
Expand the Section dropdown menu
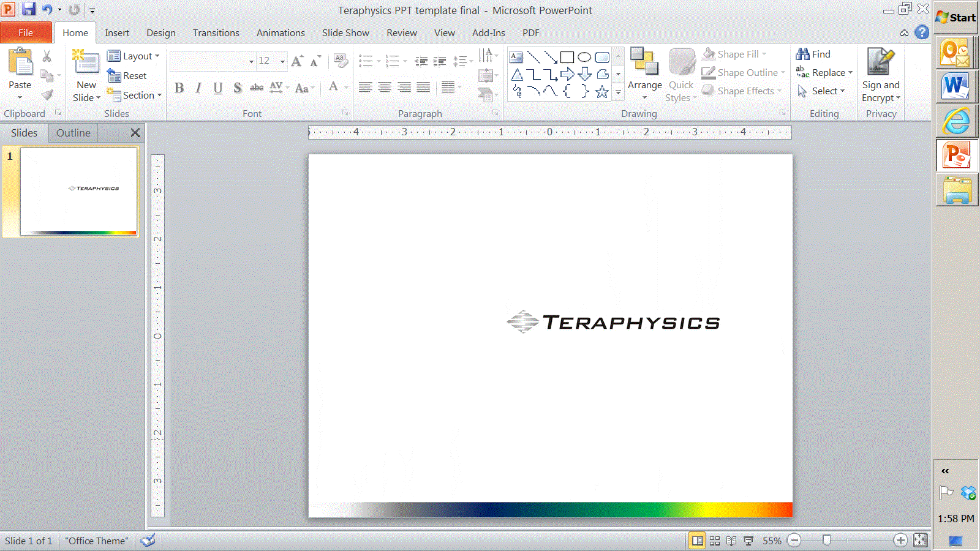[x=134, y=96]
